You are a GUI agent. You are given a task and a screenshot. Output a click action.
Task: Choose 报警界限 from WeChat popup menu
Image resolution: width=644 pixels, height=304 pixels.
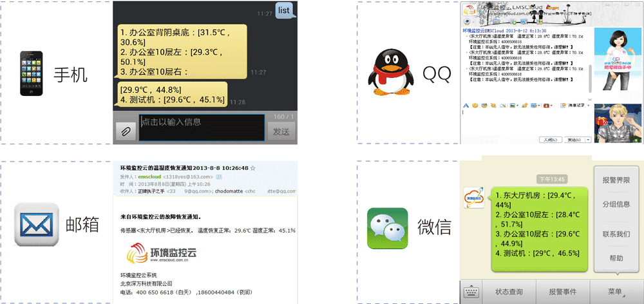(616, 180)
